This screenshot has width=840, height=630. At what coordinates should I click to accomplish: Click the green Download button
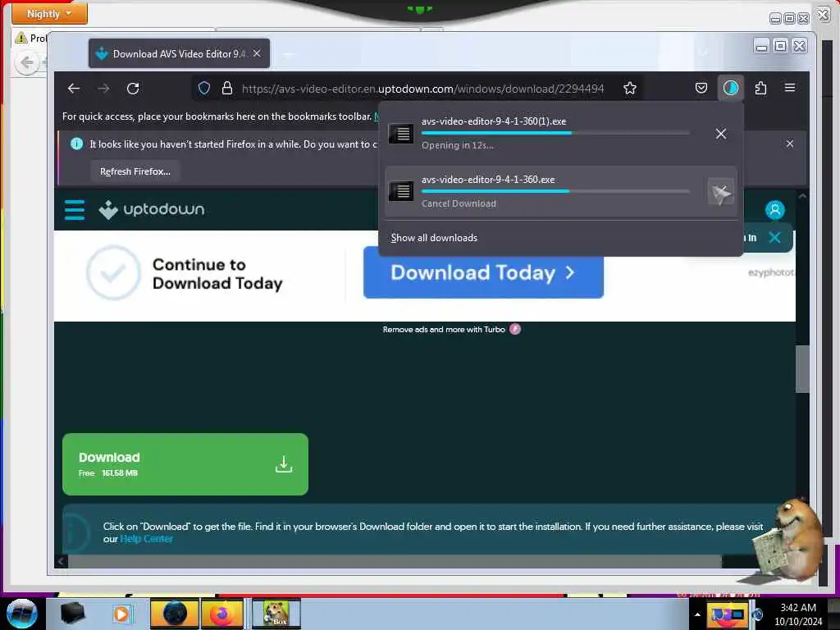click(x=185, y=464)
